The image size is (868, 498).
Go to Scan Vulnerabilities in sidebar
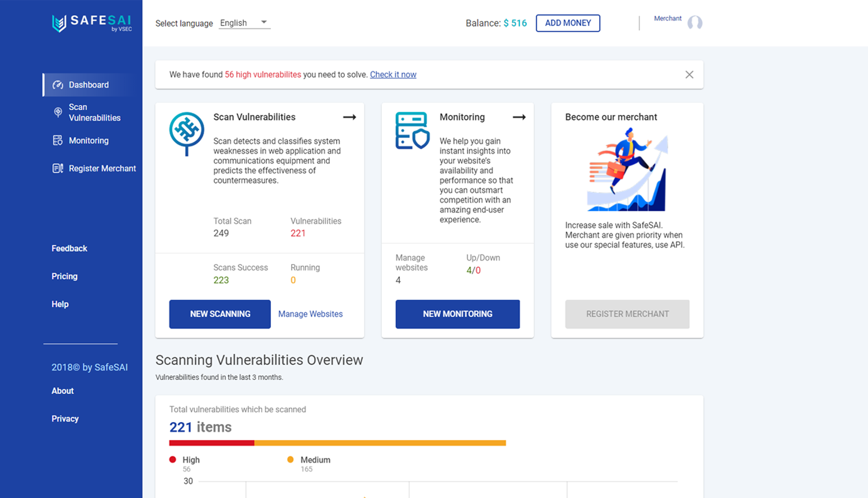coord(94,112)
